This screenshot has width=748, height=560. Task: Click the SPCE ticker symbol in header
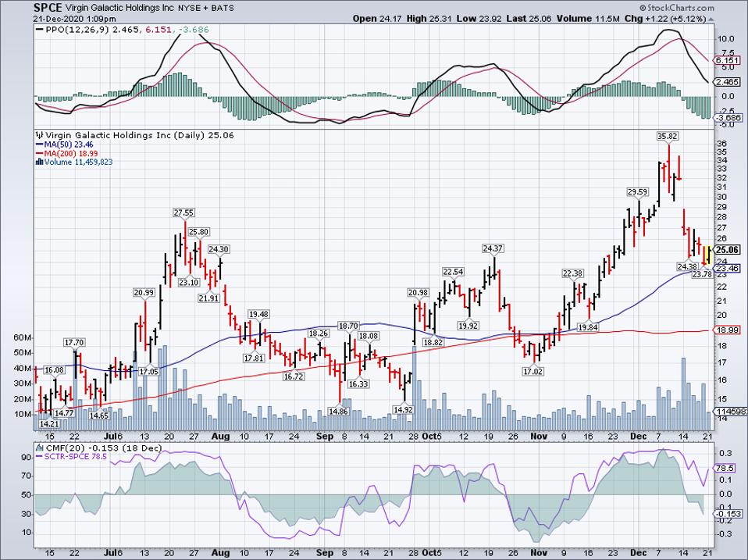(x=48, y=8)
